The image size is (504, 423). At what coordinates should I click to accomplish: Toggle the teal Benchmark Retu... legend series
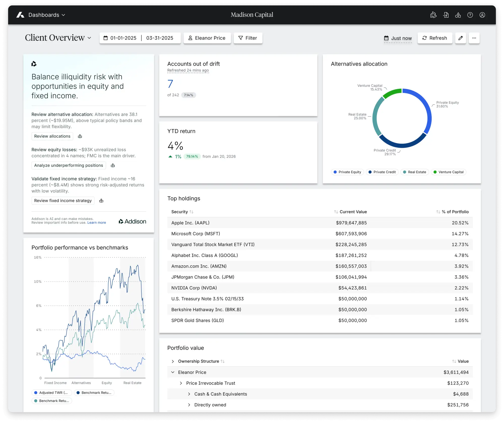(52, 401)
